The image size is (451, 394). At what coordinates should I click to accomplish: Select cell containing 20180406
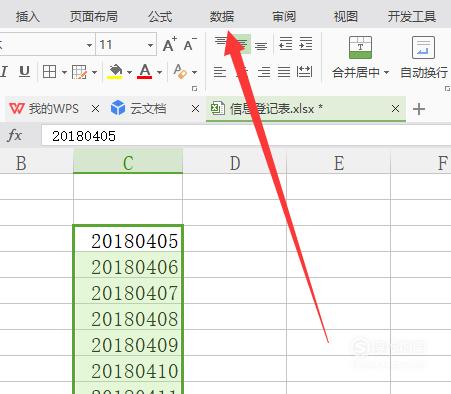(x=128, y=265)
